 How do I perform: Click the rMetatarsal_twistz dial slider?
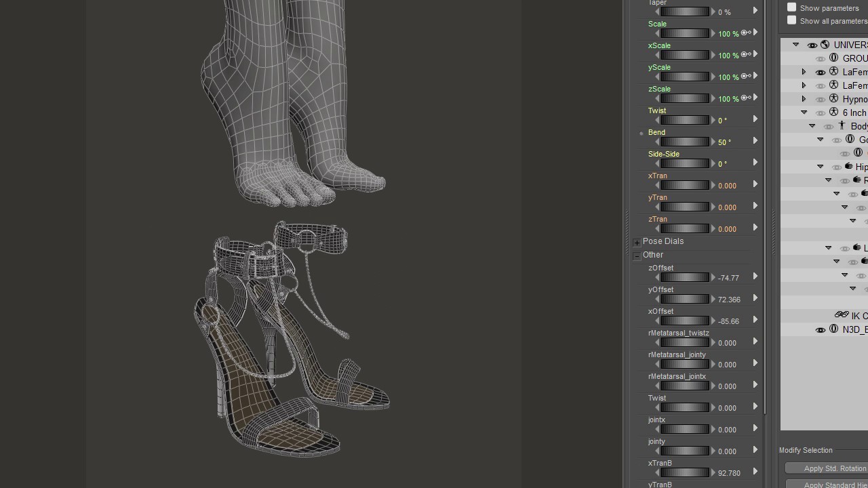pos(685,342)
